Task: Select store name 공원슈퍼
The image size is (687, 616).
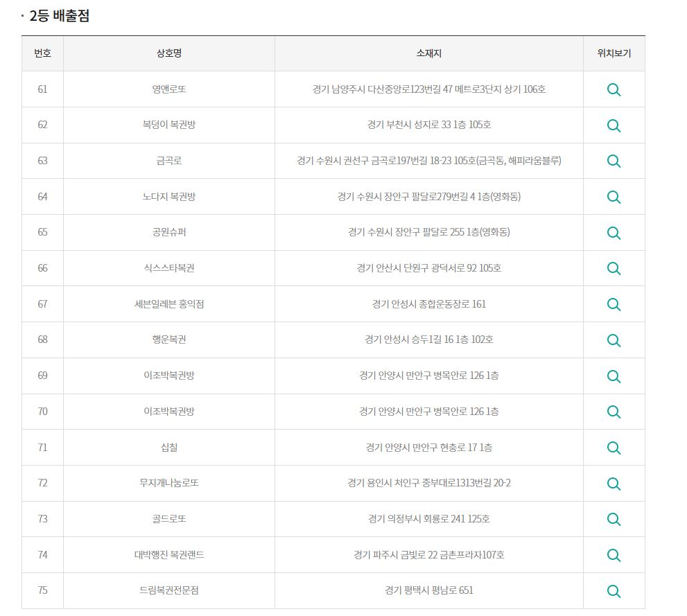Action: [x=169, y=232]
